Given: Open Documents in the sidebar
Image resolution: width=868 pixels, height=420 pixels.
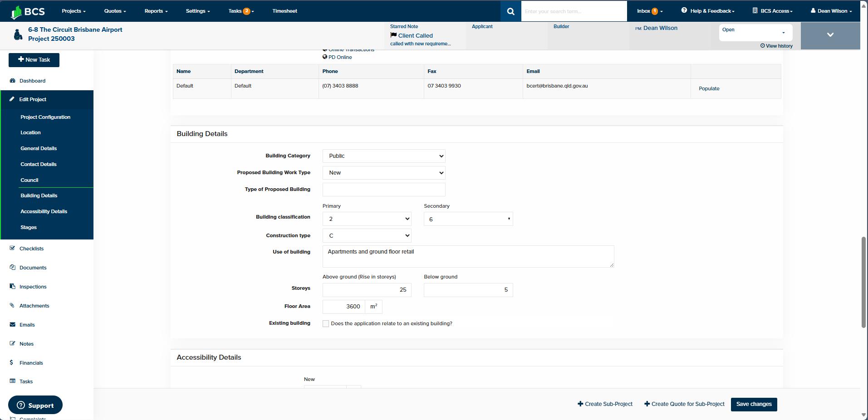Looking at the screenshot, I should [x=33, y=268].
